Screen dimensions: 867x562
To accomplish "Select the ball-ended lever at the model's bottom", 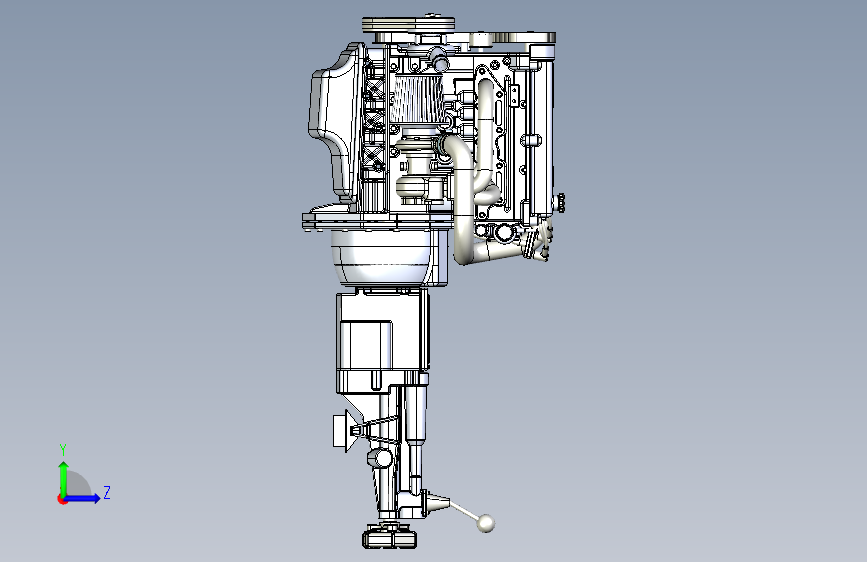I will coord(470,514).
